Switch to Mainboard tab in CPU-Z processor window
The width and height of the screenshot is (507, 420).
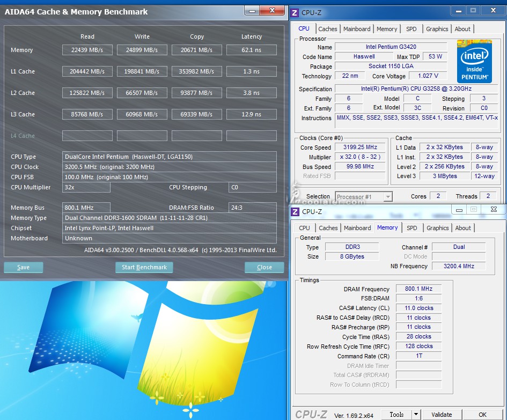click(357, 29)
